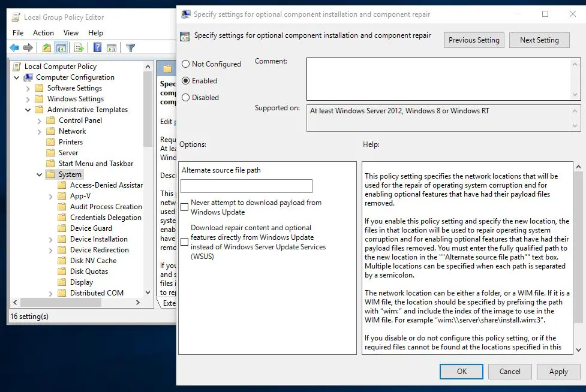586x392 pixels.
Task: Open the View menu
Action: [x=71, y=33]
